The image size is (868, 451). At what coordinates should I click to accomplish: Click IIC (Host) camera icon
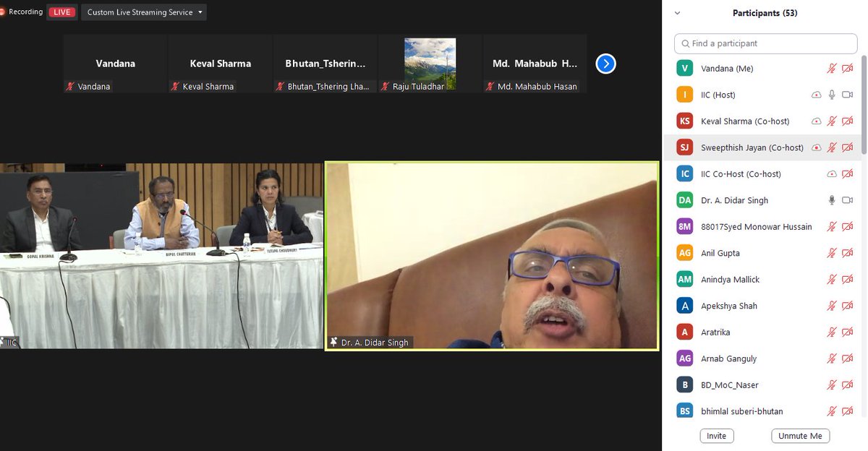(848, 95)
